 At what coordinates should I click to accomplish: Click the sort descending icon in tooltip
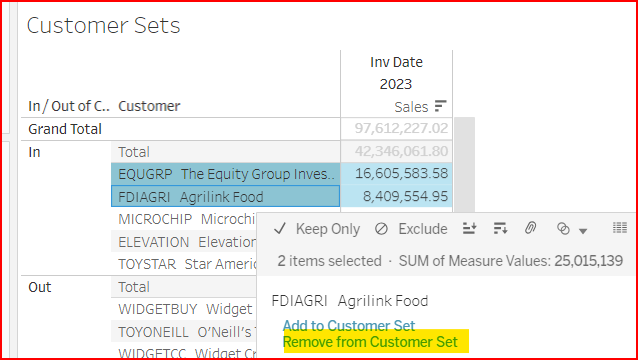[500, 229]
